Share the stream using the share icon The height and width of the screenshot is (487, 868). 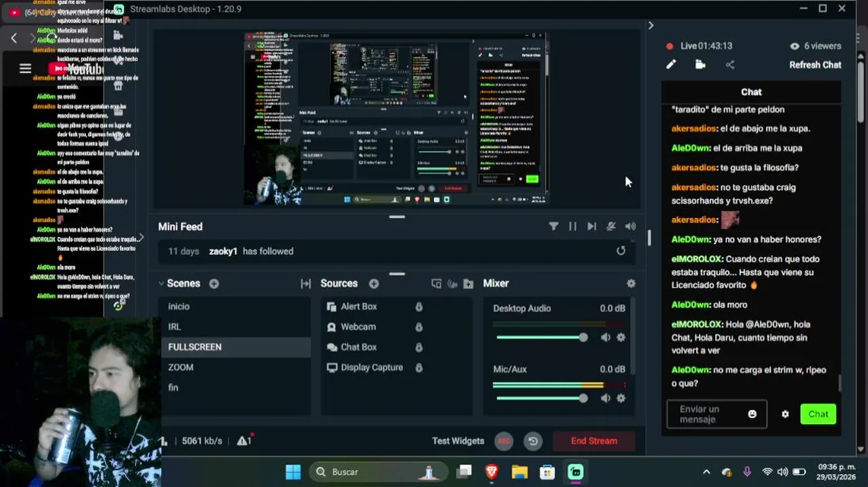pos(730,65)
